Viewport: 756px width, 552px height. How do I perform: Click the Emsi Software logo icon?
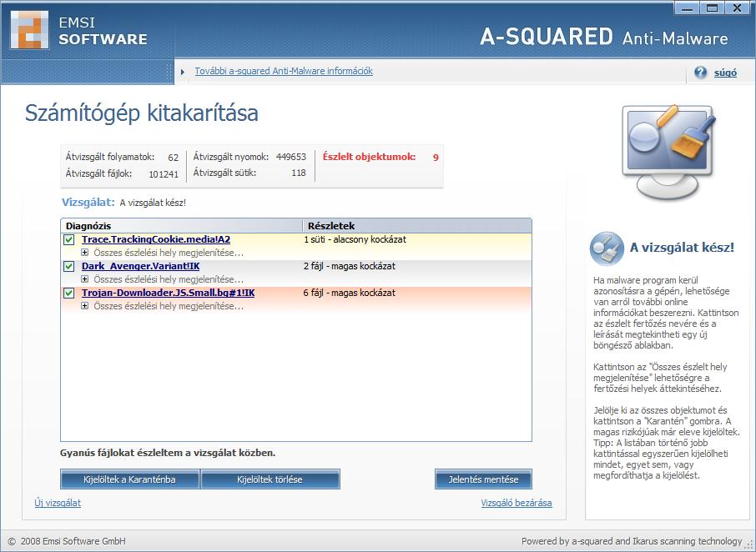28,30
